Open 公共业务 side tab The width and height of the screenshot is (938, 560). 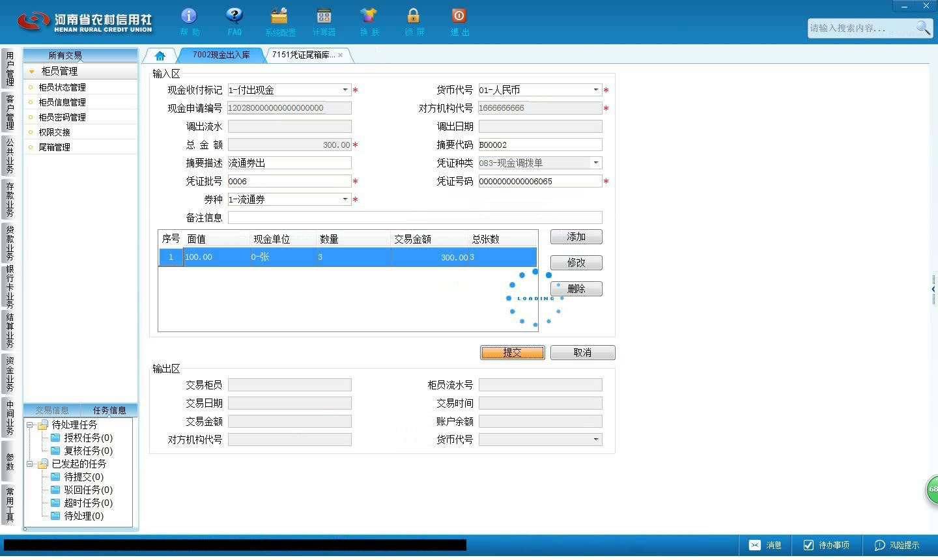10,156
